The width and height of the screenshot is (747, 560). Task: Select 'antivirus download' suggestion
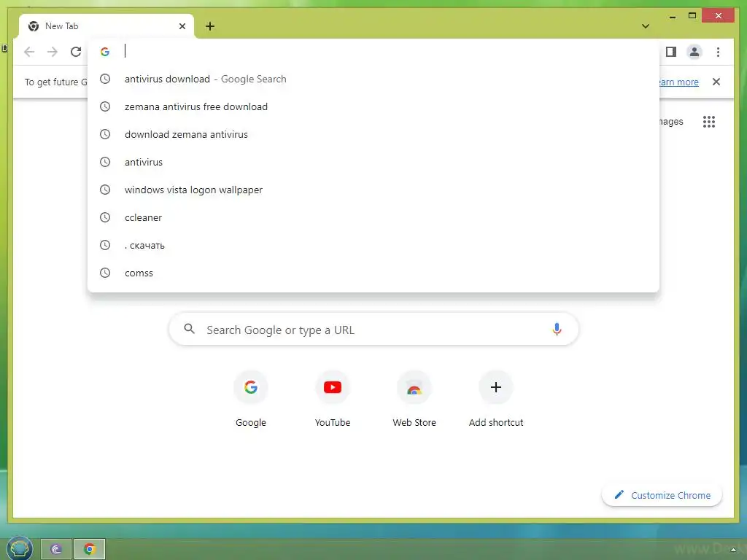[373, 79]
